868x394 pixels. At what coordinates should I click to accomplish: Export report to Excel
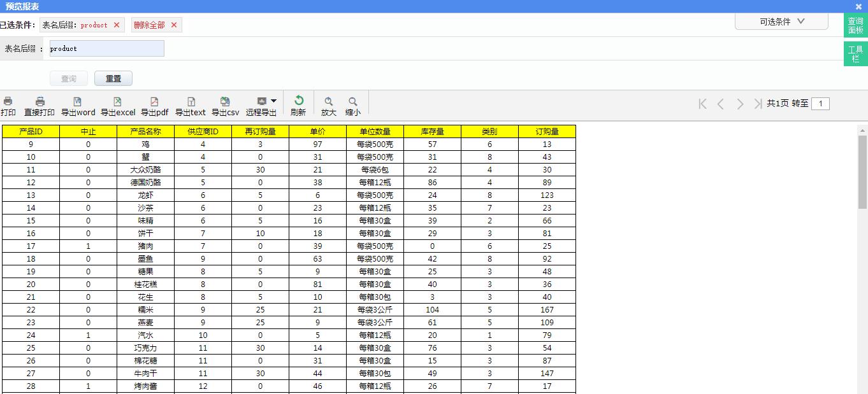(117, 102)
